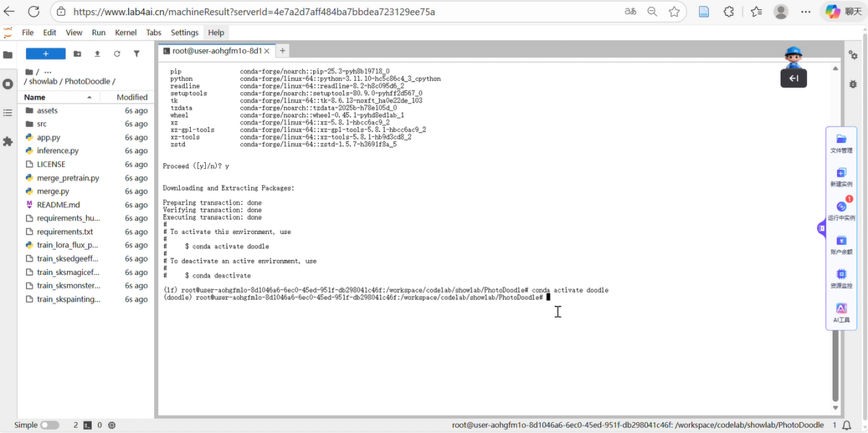Toggle Simple mode switch
This screenshot has width=868, height=433.
coord(49,425)
